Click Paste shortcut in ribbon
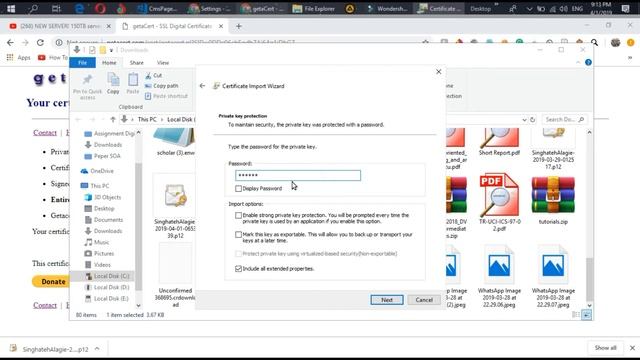The width and height of the screenshot is (640, 360). [166, 96]
